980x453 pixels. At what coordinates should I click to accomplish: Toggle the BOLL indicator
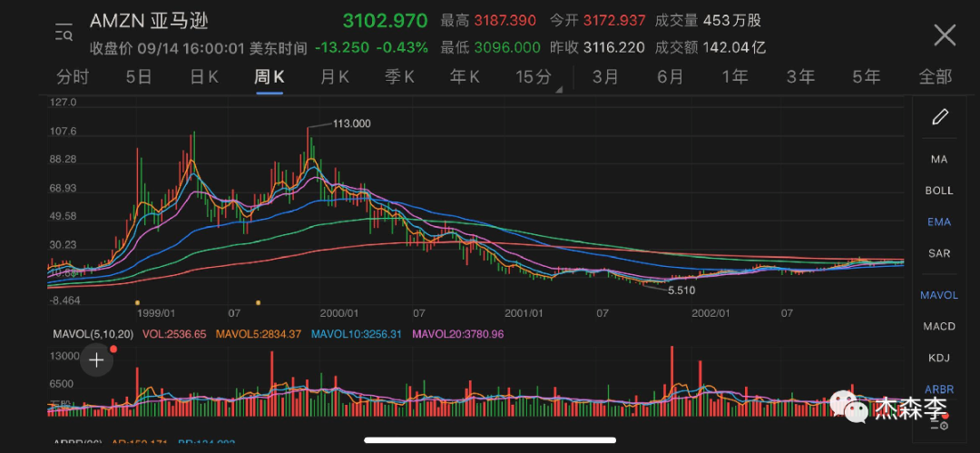939,191
